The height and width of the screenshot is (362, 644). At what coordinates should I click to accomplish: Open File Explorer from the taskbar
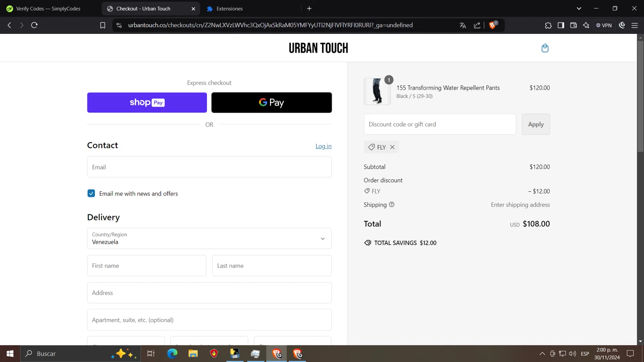193,353
